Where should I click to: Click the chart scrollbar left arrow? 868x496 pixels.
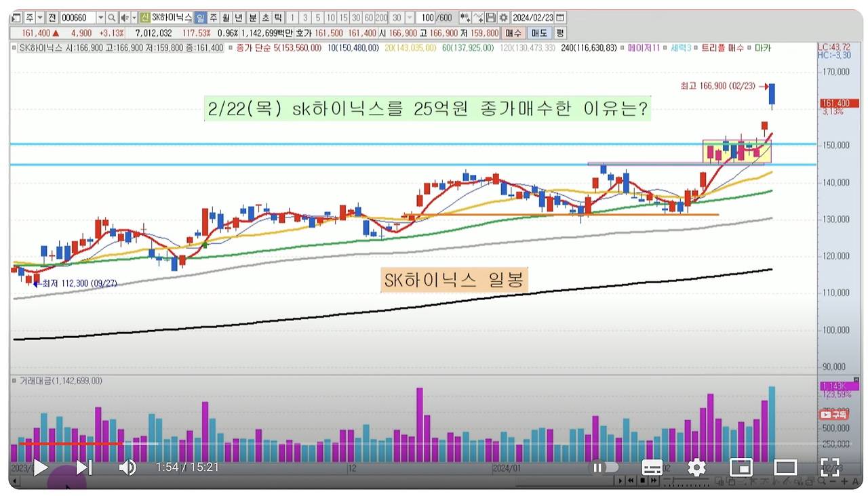coord(14,481)
